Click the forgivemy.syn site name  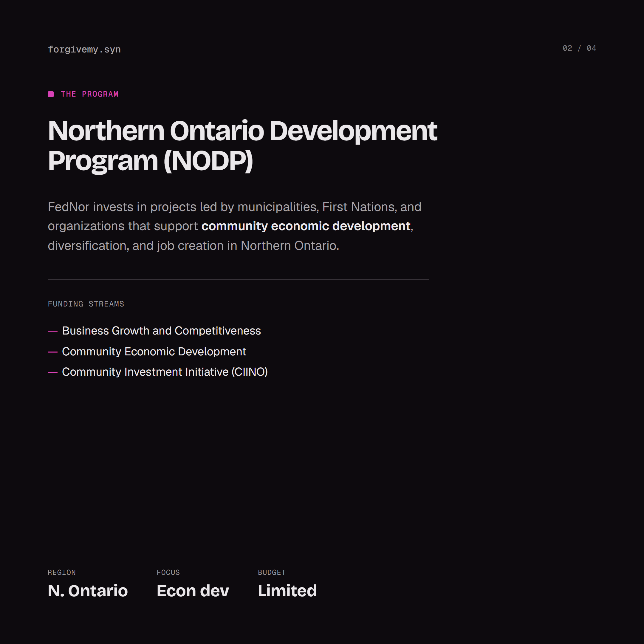[84, 49]
